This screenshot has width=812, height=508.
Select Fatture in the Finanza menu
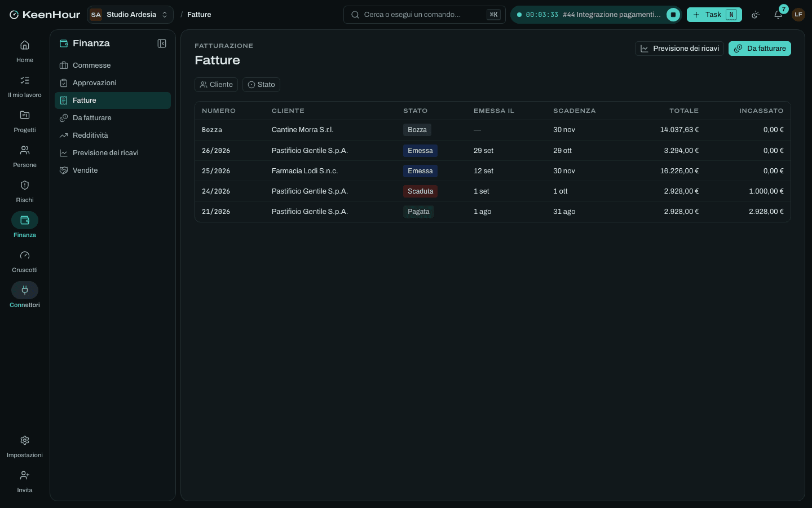click(x=113, y=100)
